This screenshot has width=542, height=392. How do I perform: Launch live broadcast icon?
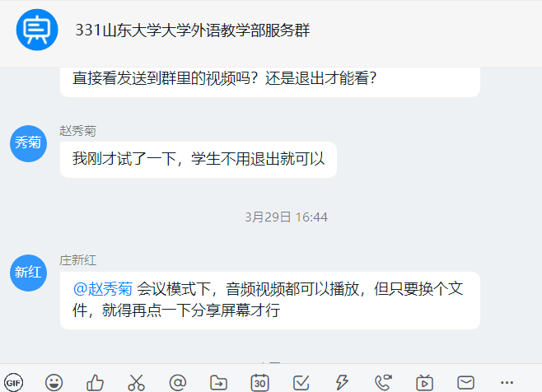pos(424,383)
